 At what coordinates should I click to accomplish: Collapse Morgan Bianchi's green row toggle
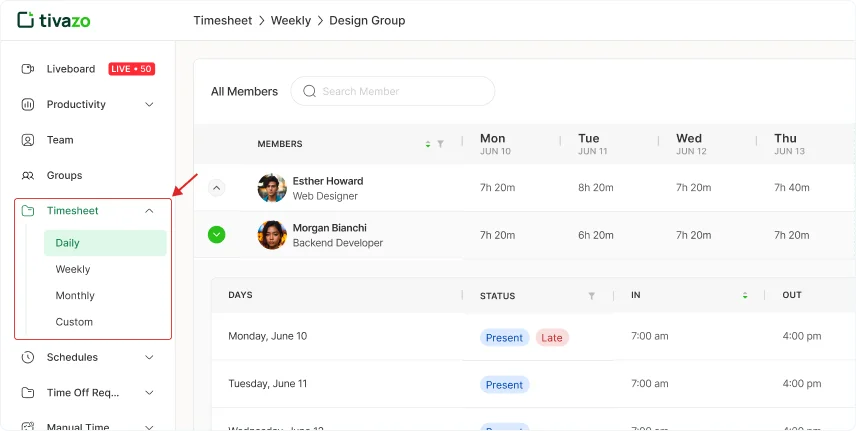point(217,235)
